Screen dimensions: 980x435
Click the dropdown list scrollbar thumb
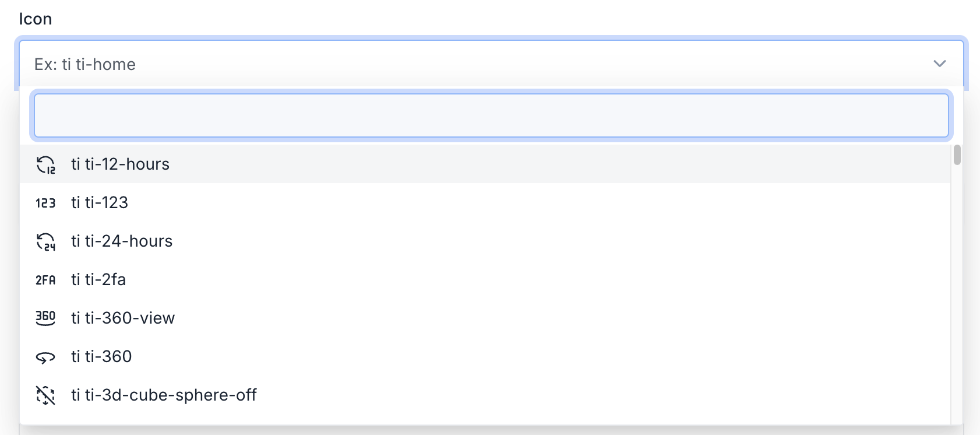coord(957,155)
